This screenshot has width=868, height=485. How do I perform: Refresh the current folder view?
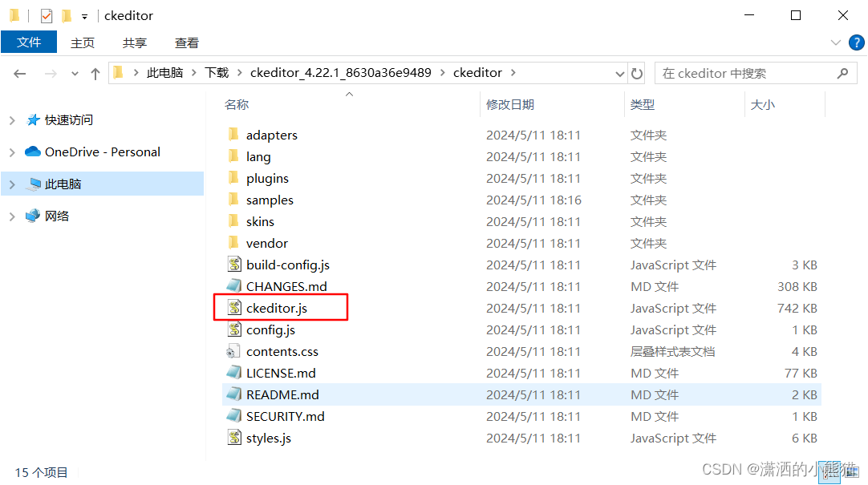(637, 74)
